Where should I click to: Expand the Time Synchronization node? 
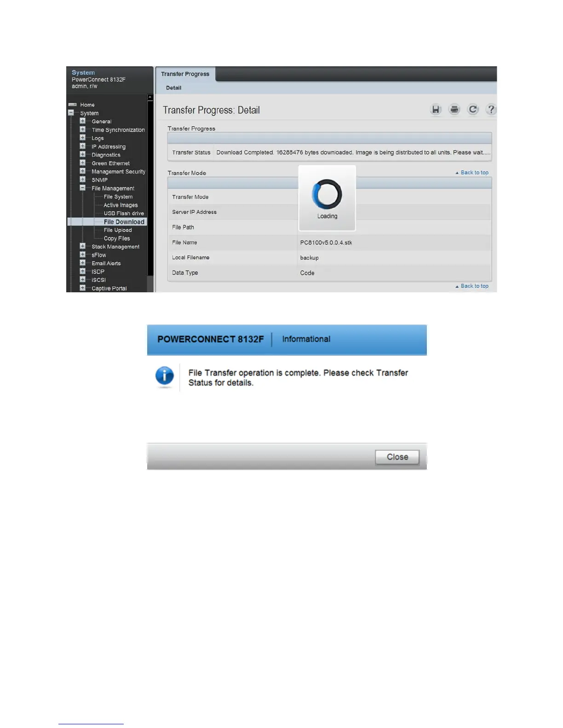coord(82,129)
